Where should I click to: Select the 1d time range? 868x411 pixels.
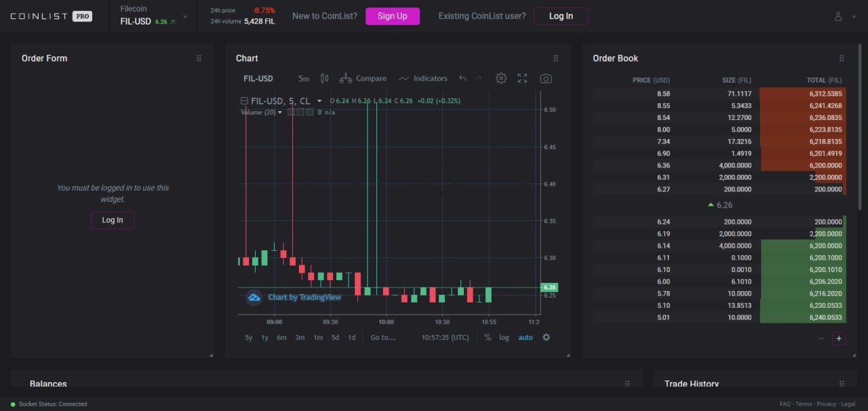pos(351,337)
